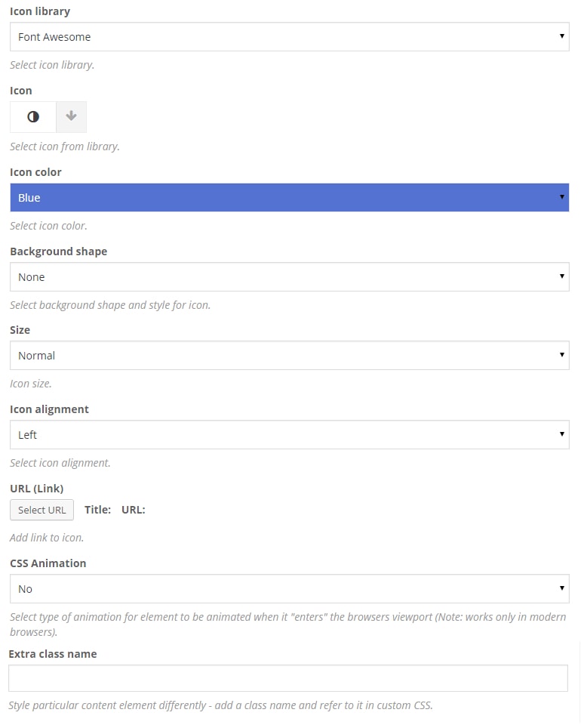The height and width of the screenshot is (728, 581).
Task: Click the selected half-circle contrast icon preview
Action: 33,117
